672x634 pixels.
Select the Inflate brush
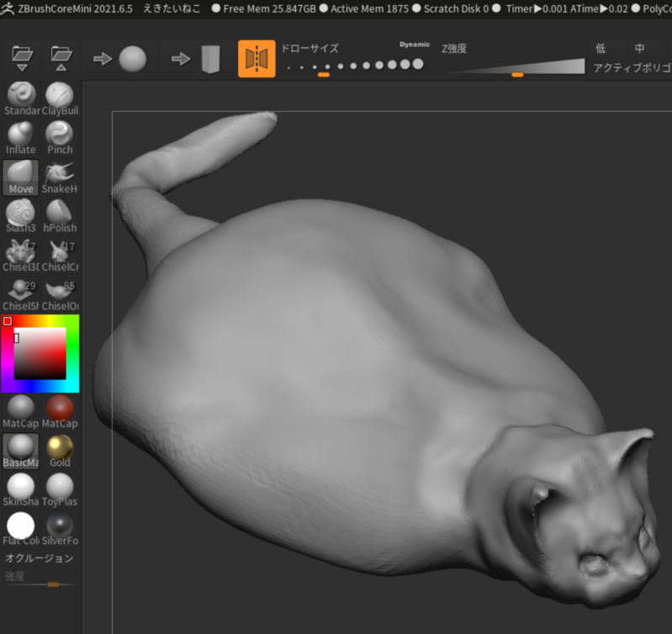click(20, 138)
